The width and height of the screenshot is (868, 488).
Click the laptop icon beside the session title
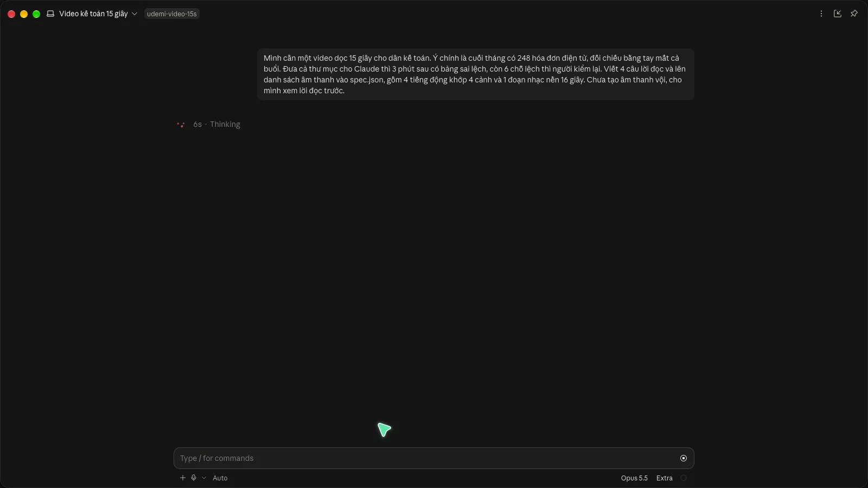[x=50, y=14]
